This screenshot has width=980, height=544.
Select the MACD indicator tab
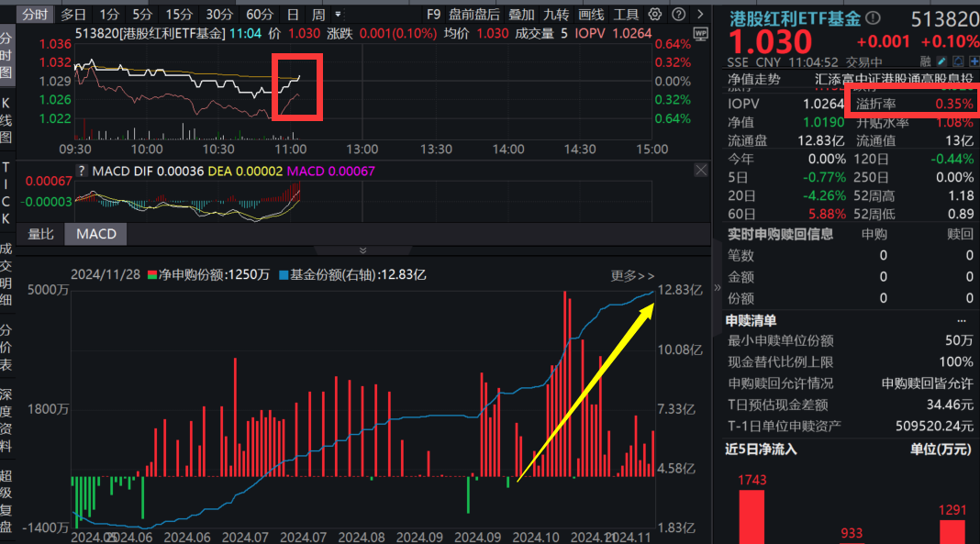click(x=96, y=234)
